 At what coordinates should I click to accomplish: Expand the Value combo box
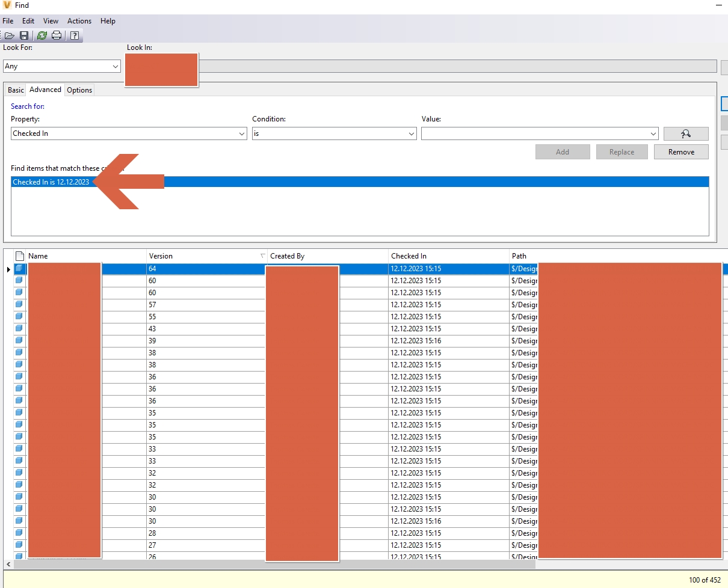[x=654, y=133]
